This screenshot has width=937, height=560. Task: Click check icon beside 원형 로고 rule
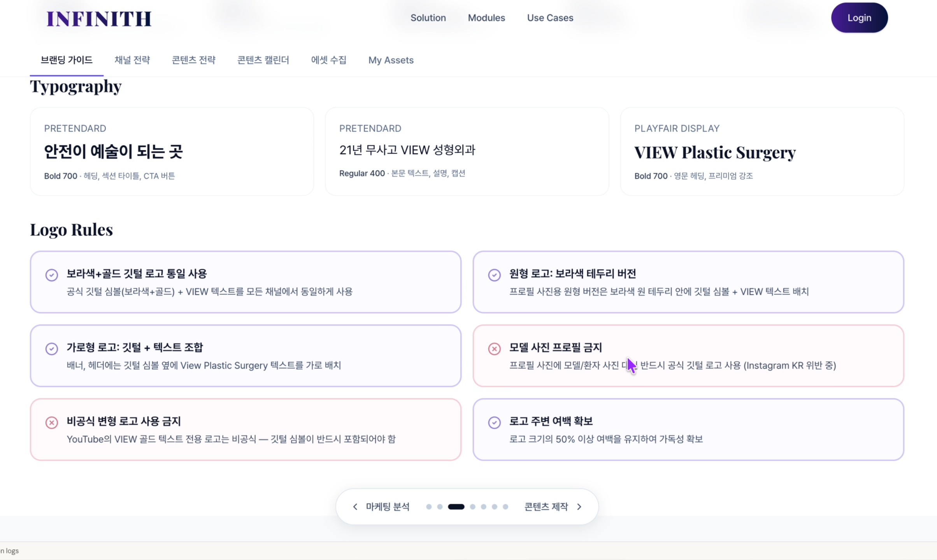point(494,275)
